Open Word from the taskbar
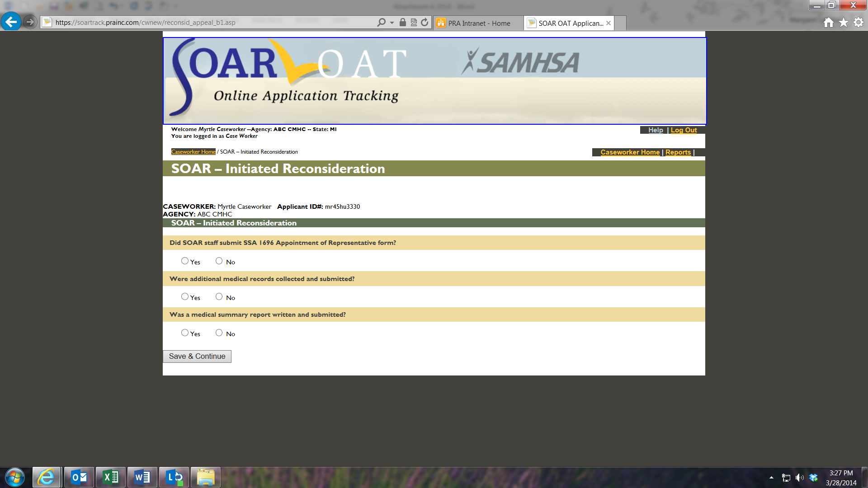 tap(142, 477)
